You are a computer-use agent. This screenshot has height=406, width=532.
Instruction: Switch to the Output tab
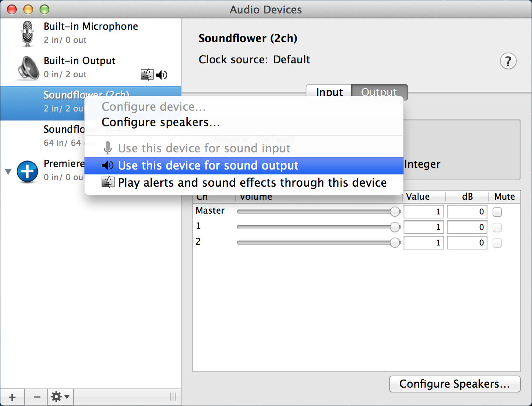379,92
